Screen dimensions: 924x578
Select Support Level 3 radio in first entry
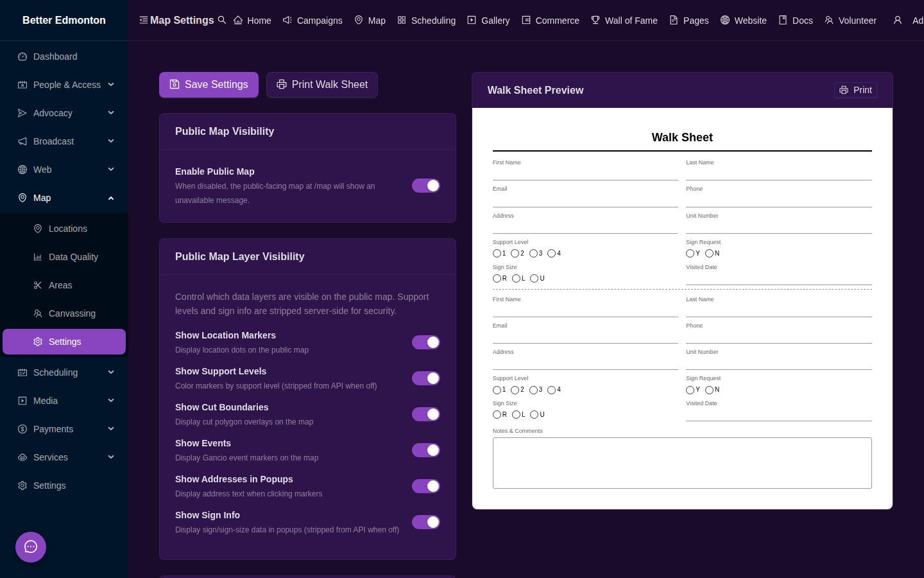[533, 254]
